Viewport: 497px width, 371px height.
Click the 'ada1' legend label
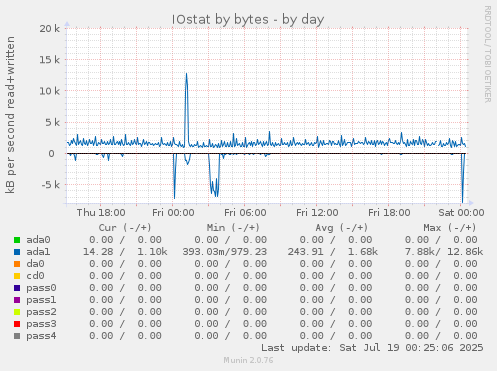pos(38,252)
